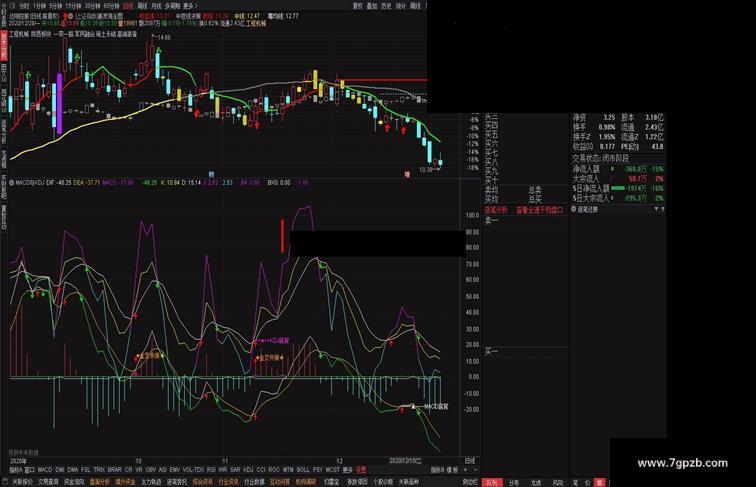Open the 多周期 multi-period view
This screenshot has height=487, width=756.
point(173,6)
